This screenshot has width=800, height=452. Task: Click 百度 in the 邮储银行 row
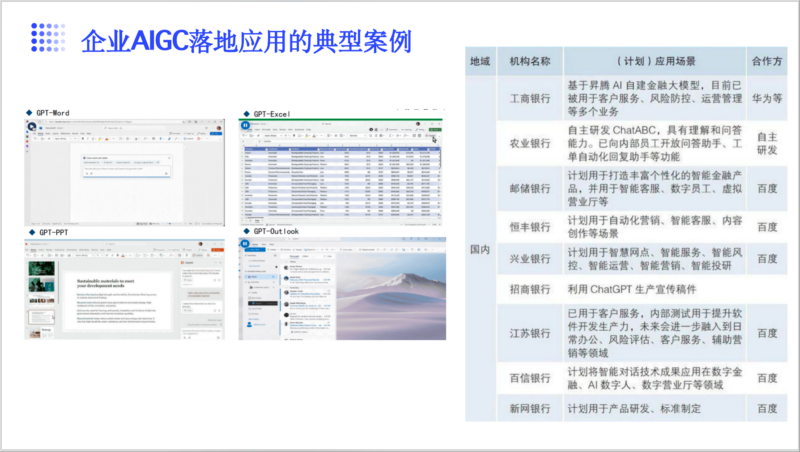[x=767, y=188]
